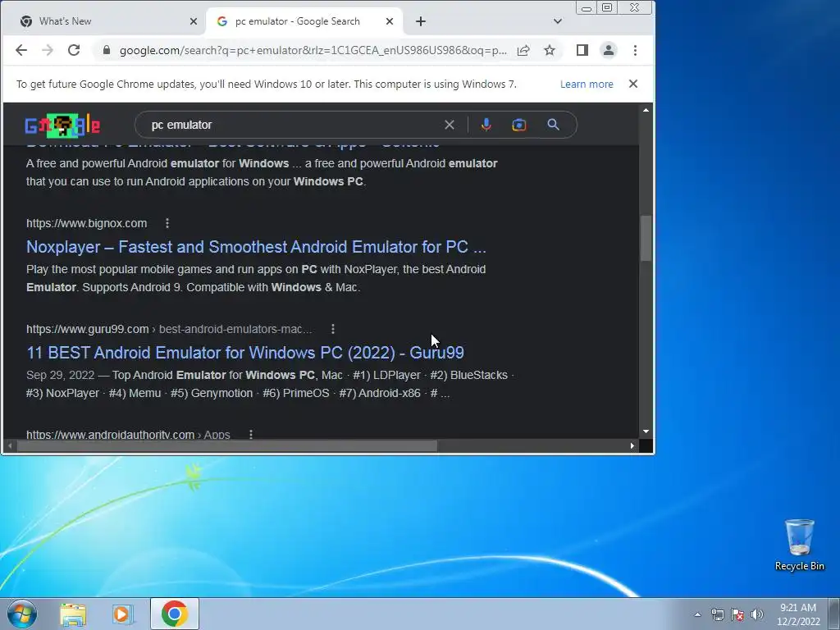Launch Windows Explorer from the taskbar
This screenshot has width=840, height=630.
pos(73,614)
